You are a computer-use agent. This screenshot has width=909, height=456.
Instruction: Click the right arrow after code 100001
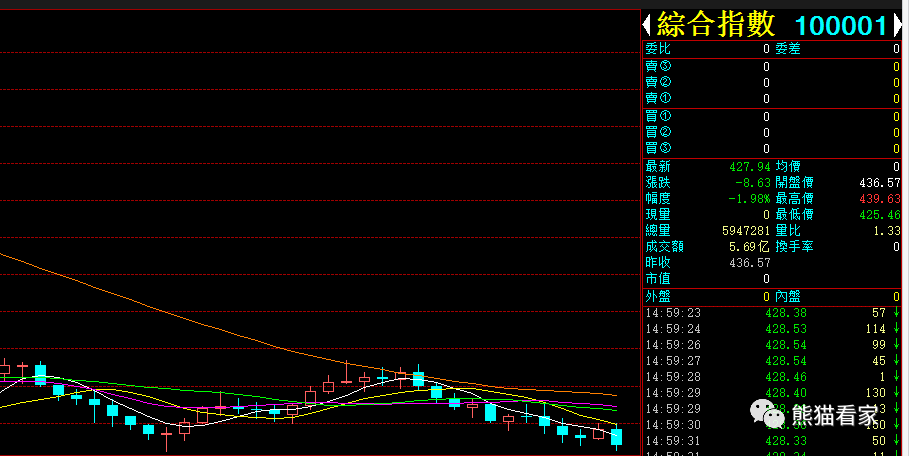(898, 25)
